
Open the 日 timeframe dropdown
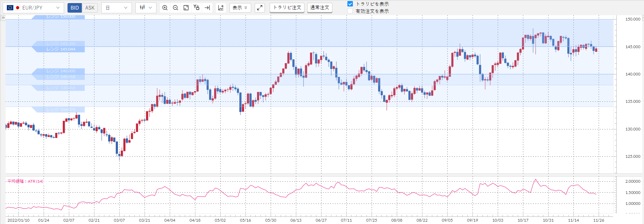[x=117, y=8]
